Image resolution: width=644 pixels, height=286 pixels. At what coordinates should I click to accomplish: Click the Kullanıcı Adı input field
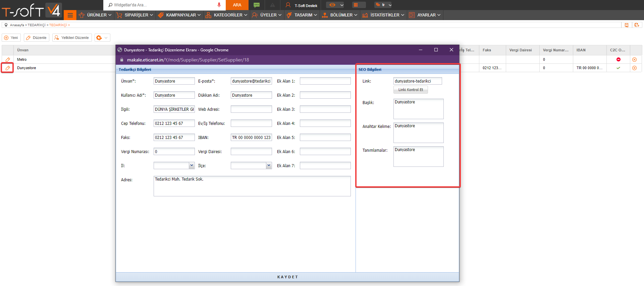(174, 95)
